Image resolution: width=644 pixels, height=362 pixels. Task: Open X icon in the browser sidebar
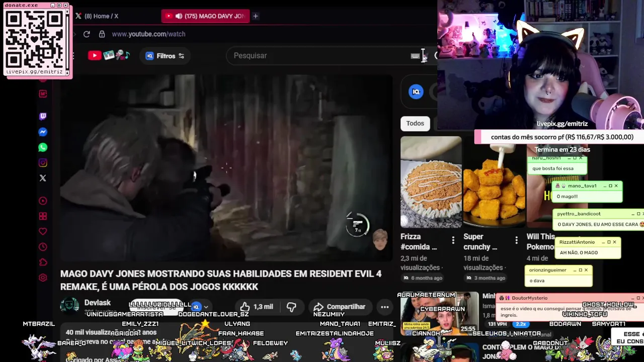coord(43,178)
